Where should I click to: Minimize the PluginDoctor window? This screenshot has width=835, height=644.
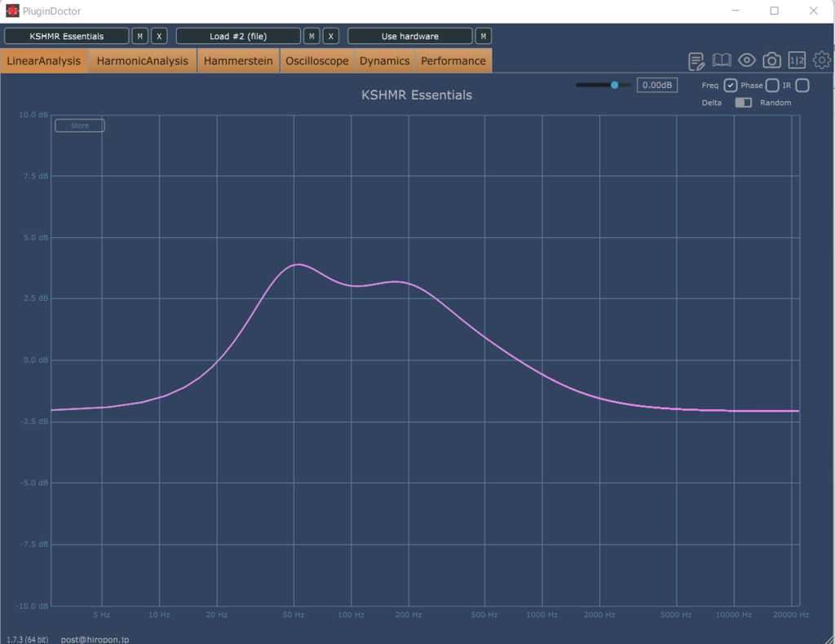[x=736, y=11]
